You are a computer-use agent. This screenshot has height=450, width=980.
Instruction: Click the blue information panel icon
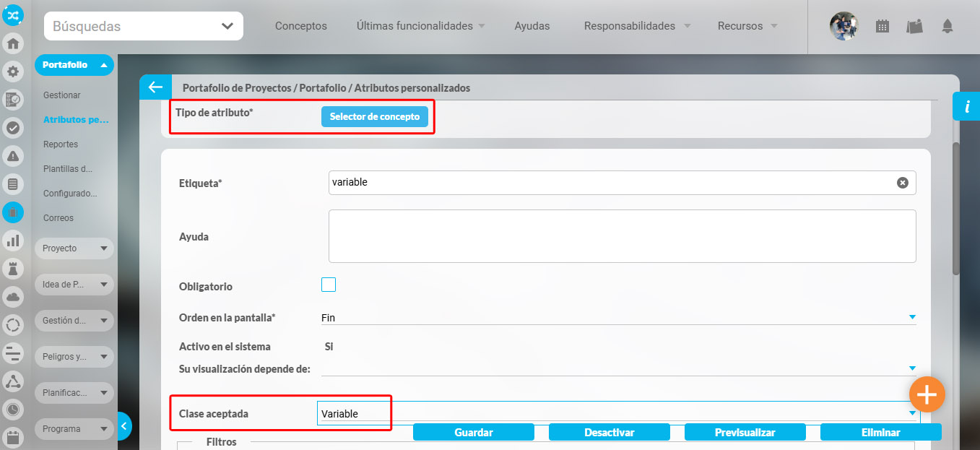pyautogui.click(x=966, y=106)
